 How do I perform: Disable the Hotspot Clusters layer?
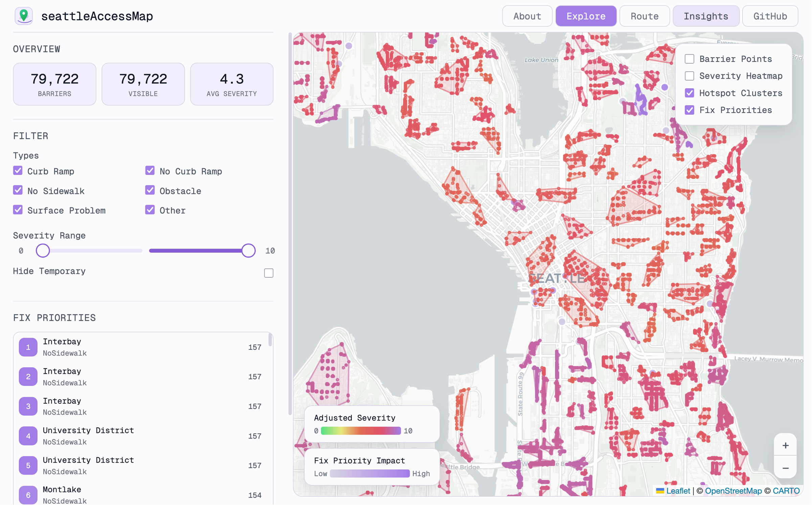click(689, 93)
